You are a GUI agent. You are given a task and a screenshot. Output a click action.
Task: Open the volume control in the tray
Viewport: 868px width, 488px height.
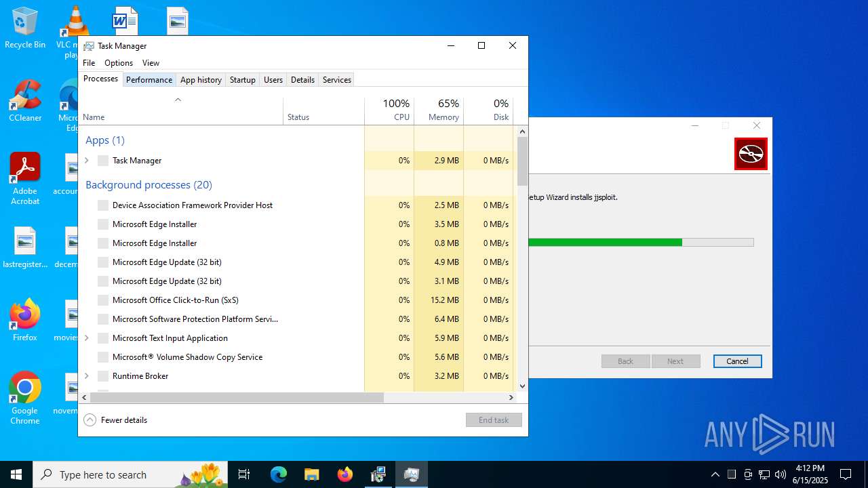[781, 474]
